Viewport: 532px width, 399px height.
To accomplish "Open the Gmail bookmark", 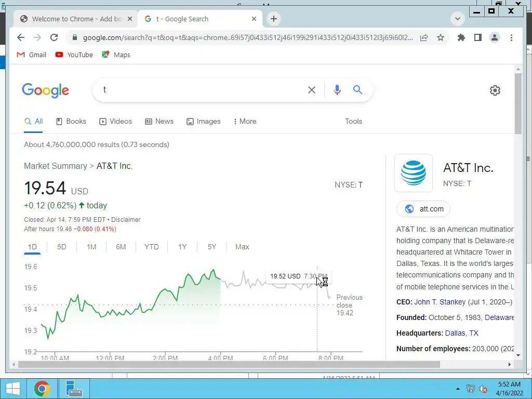I will pos(31,55).
